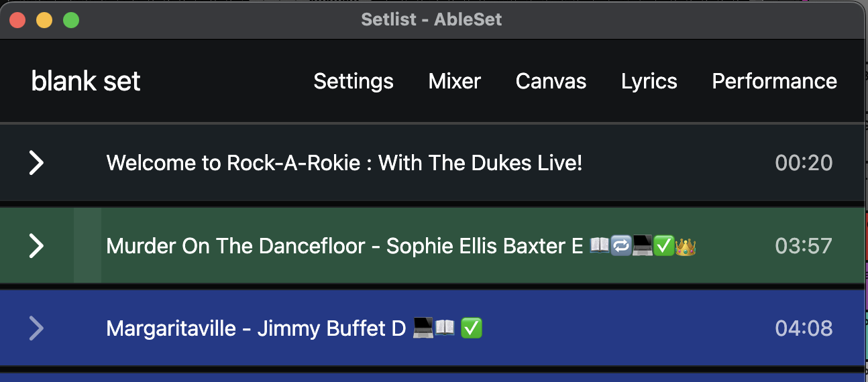Click the repeat arrows emoji on Murder On The Dancefloor
Image resolution: width=868 pixels, height=382 pixels.
[x=620, y=246]
